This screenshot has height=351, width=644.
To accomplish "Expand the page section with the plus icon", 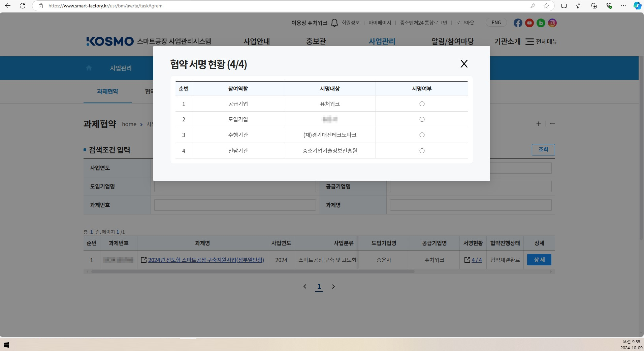I will [x=539, y=124].
